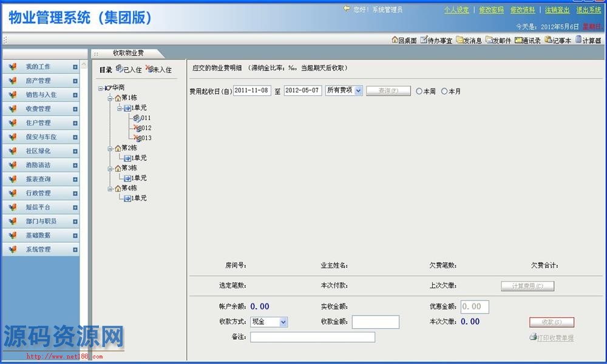Image resolution: width=607 pixels, height=364 pixels.
Task: Click the 计算费用 calculate button
Action: 527,286
